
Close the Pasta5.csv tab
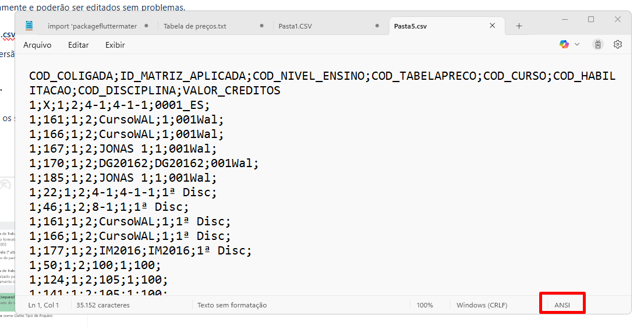[492, 26]
